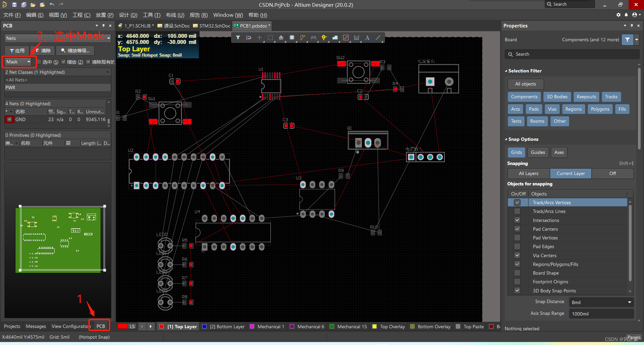This screenshot has height=345, width=644.
Task: Open the Mask mode dropdown
Action: click(18, 62)
